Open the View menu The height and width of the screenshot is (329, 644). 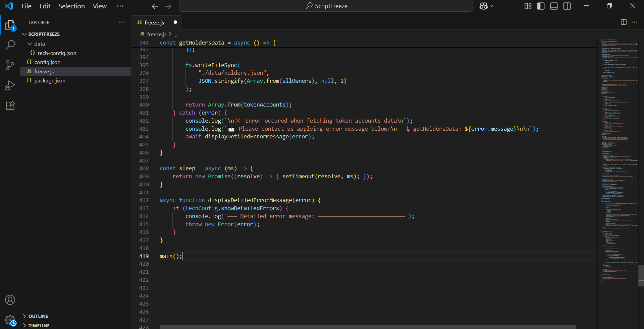pyautogui.click(x=100, y=6)
